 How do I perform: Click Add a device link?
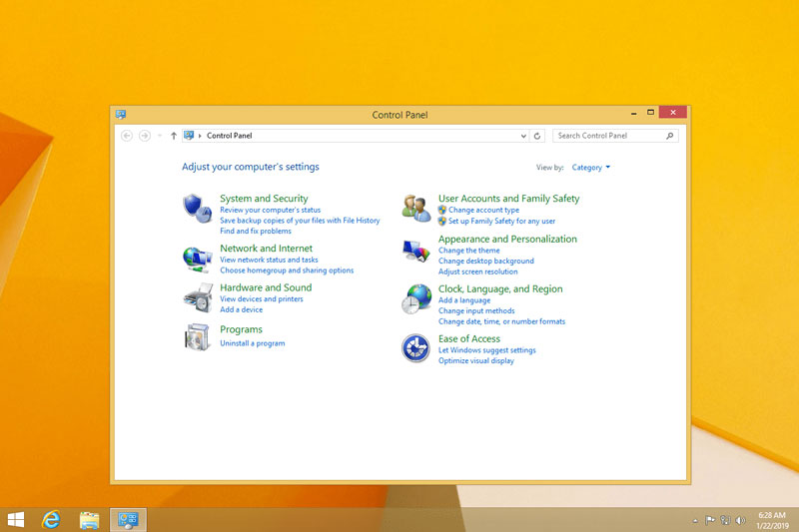click(241, 309)
